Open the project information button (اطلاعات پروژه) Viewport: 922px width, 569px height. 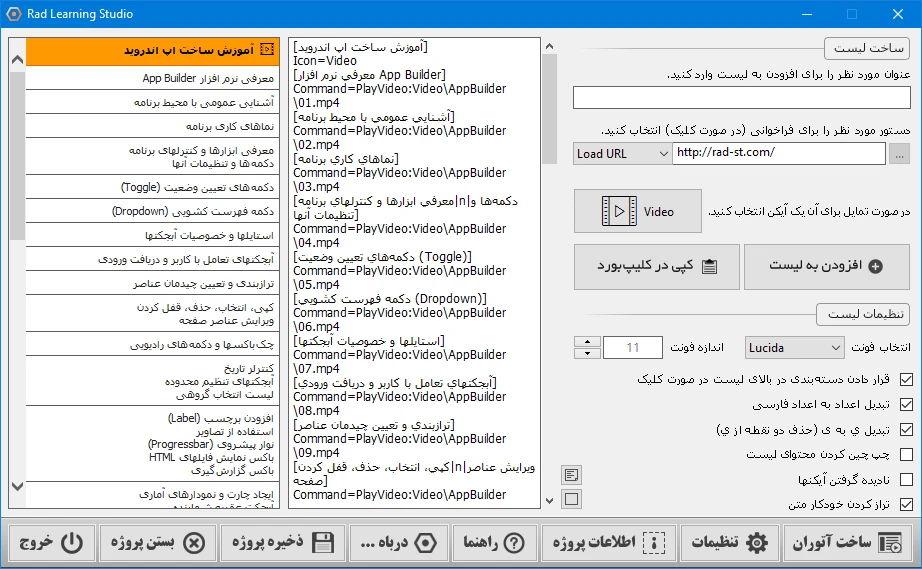(609, 543)
